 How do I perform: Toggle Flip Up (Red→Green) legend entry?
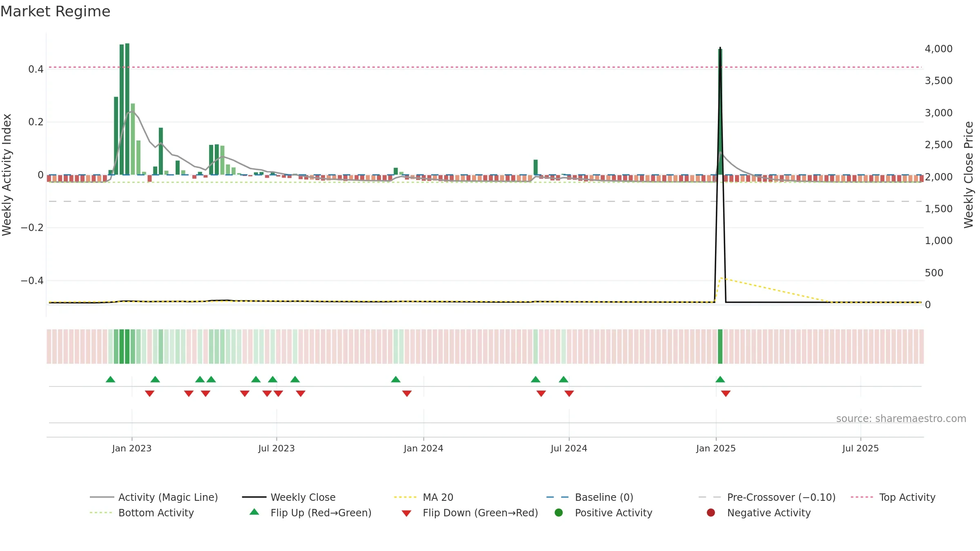310,513
